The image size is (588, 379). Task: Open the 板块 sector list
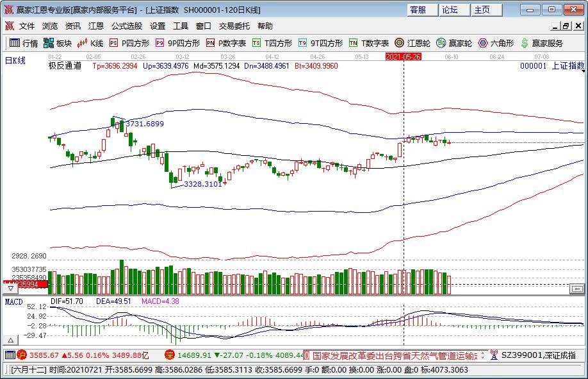pyautogui.click(x=58, y=43)
